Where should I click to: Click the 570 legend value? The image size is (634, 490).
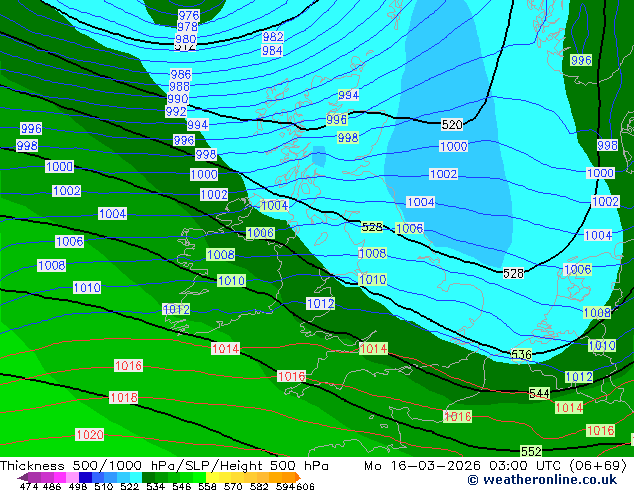pos(233,486)
